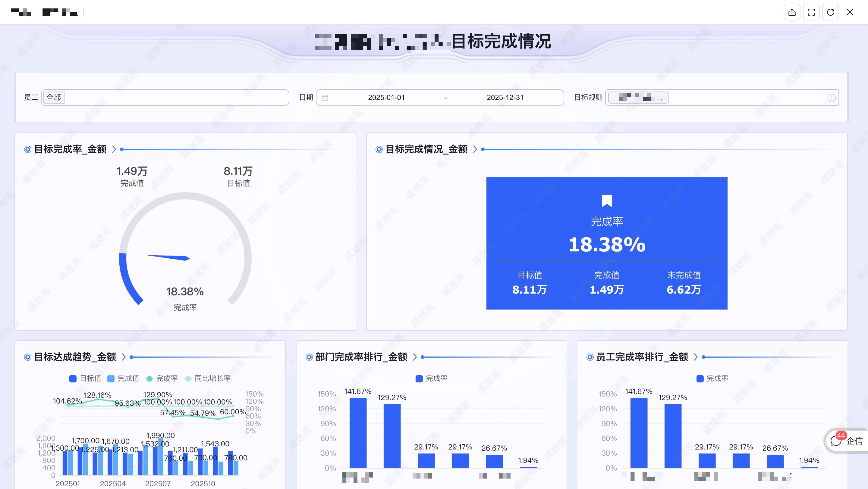
Task: Open the calendar icon in the date field
Action: tap(325, 98)
